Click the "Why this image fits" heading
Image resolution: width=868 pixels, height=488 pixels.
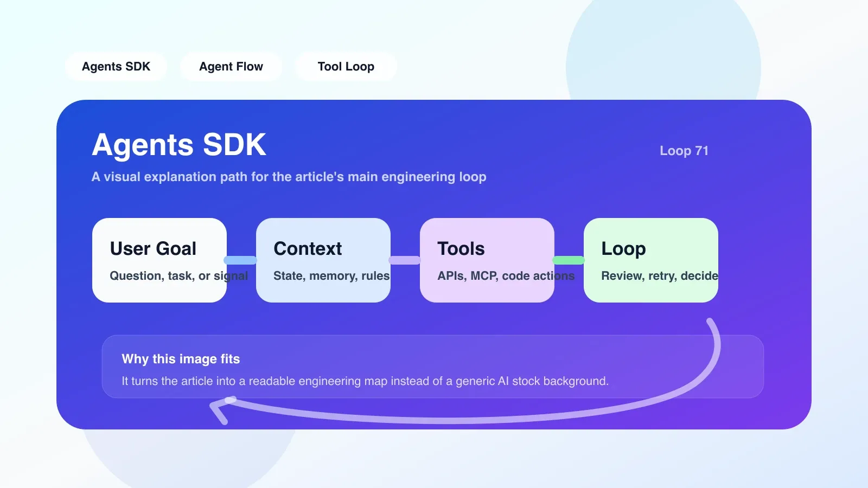click(181, 359)
